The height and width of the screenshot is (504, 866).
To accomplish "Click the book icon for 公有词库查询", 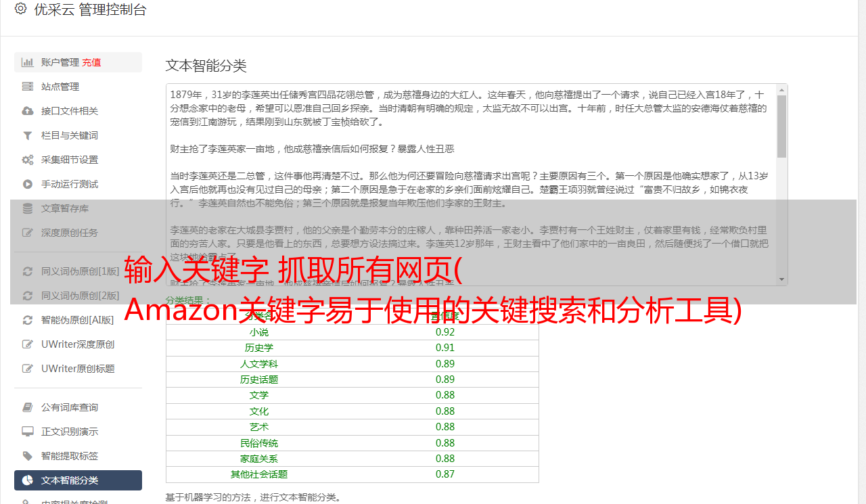I will pyautogui.click(x=28, y=407).
